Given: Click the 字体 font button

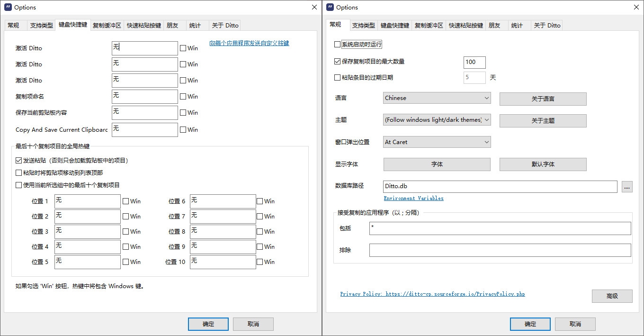Looking at the screenshot, I should coord(437,164).
